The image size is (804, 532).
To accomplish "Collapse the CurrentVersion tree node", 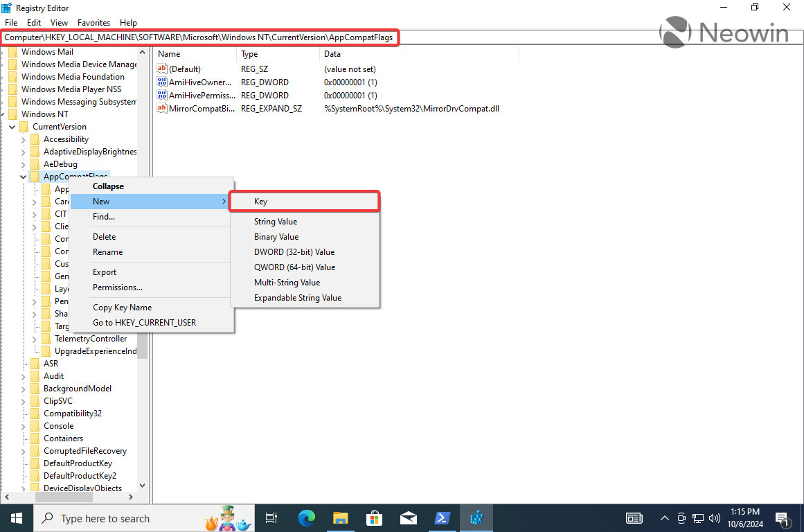I will tap(12, 127).
